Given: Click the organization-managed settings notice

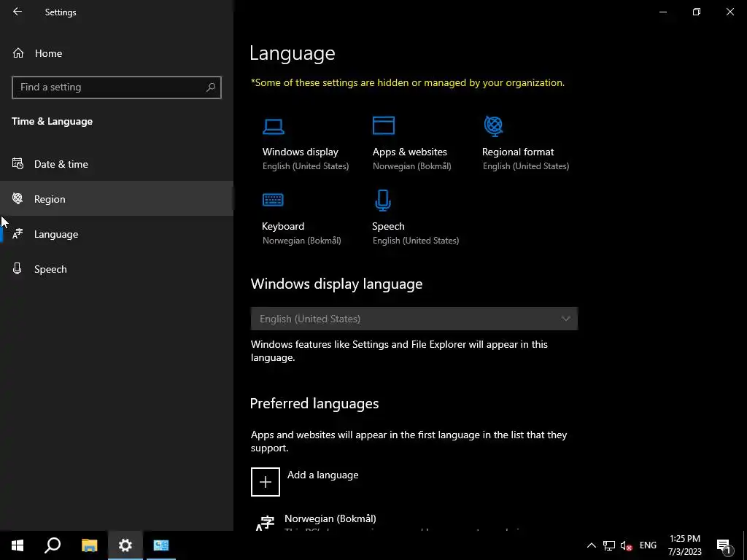Looking at the screenshot, I should coord(408,83).
